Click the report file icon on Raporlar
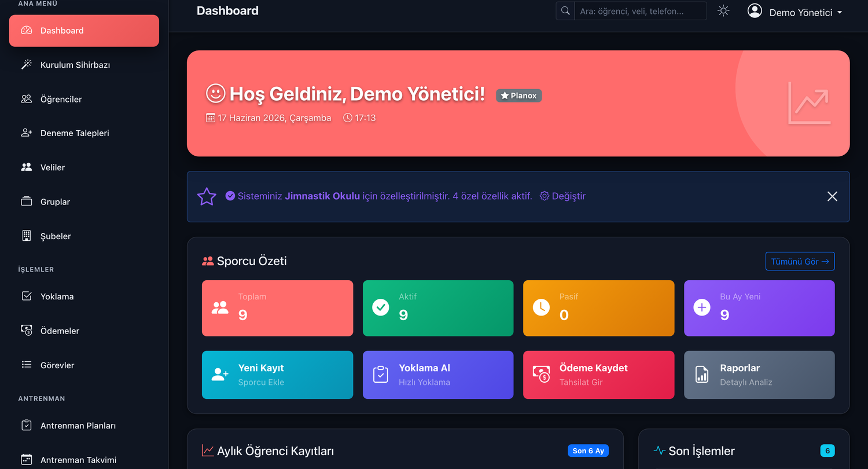The height and width of the screenshot is (469, 868). point(702,374)
